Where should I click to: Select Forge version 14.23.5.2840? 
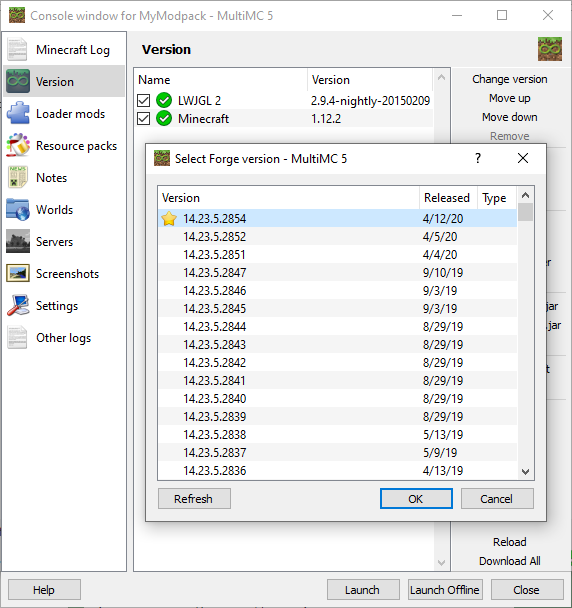click(x=337, y=398)
